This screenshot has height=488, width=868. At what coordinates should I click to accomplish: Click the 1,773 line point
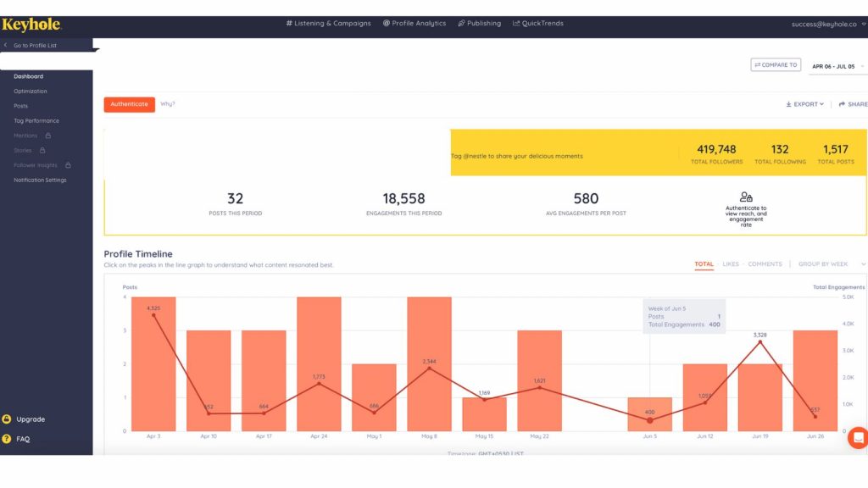point(319,384)
